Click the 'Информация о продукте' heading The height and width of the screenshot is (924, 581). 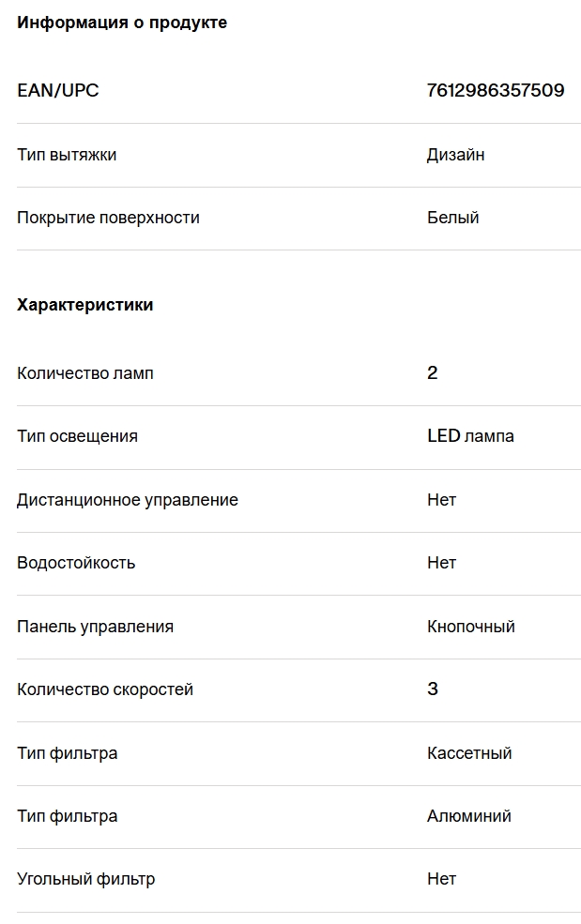122,23
